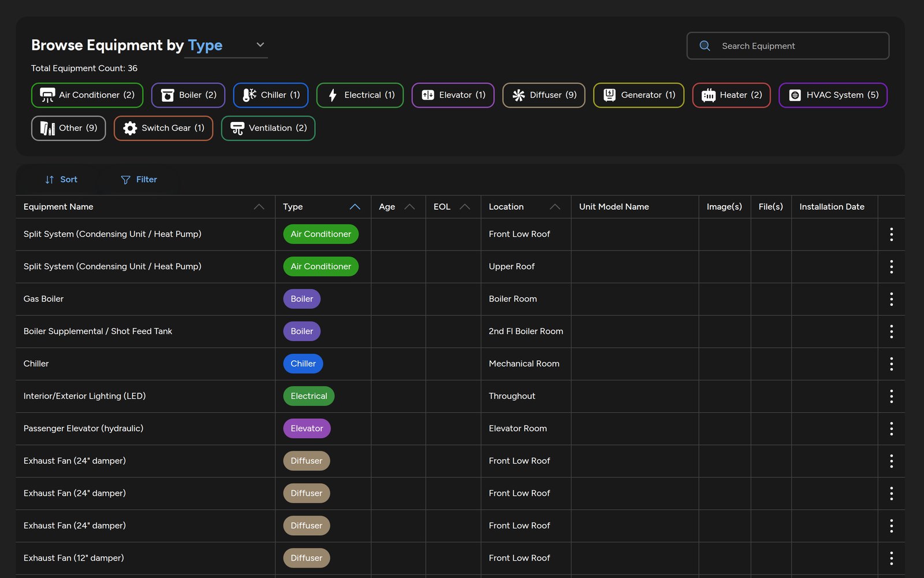Open menu for Passenger Elevator row
924x578 pixels.
coord(892,428)
